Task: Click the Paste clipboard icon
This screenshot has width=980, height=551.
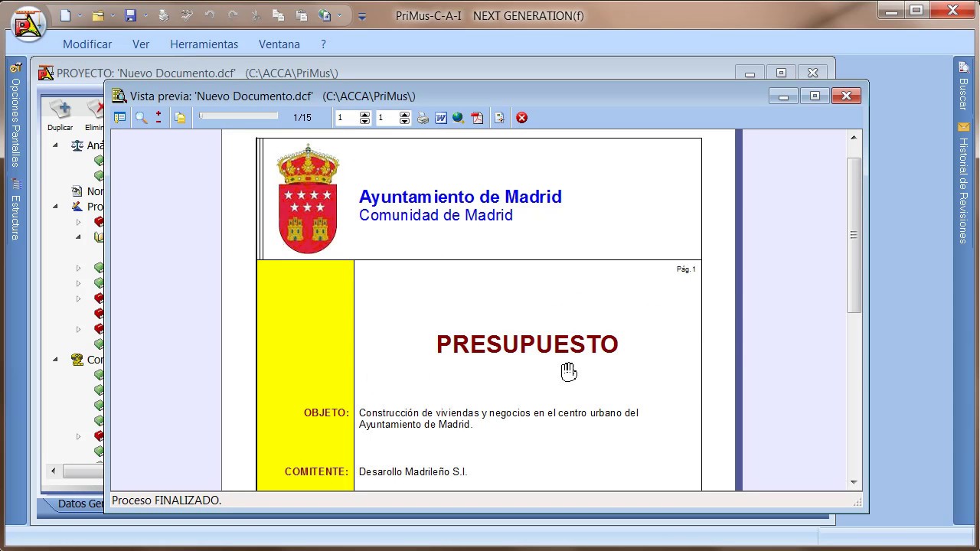Action: pyautogui.click(x=302, y=15)
